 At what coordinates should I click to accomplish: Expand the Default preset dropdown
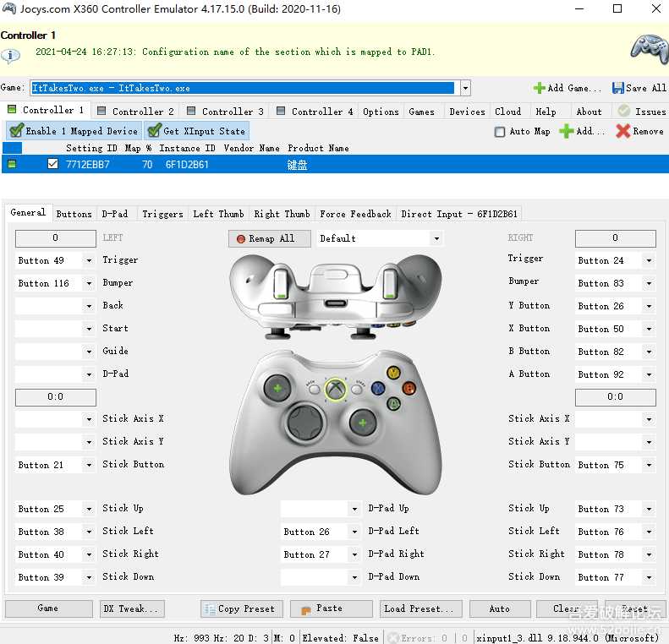click(x=436, y=239)
